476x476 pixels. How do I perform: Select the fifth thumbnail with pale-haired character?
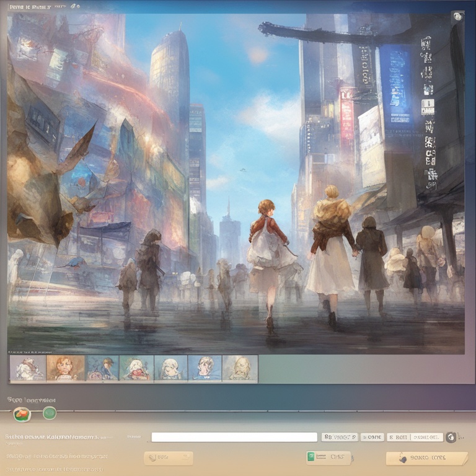click(170, 368)
